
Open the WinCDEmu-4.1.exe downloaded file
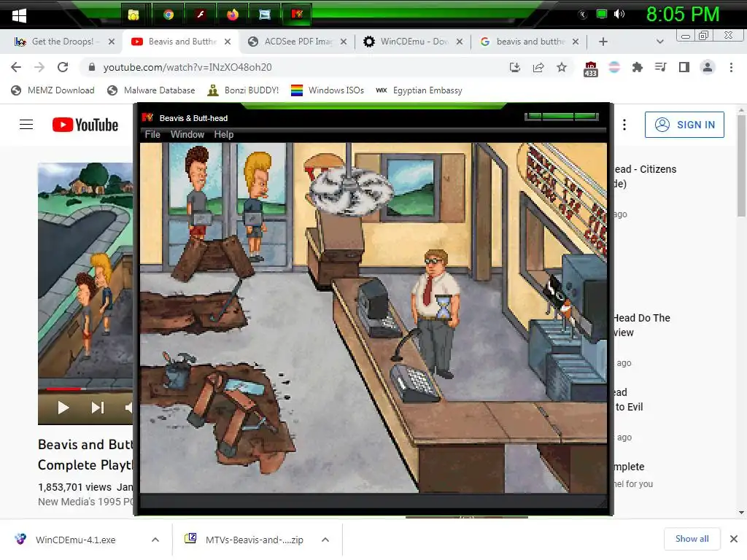tap(75, 540)
